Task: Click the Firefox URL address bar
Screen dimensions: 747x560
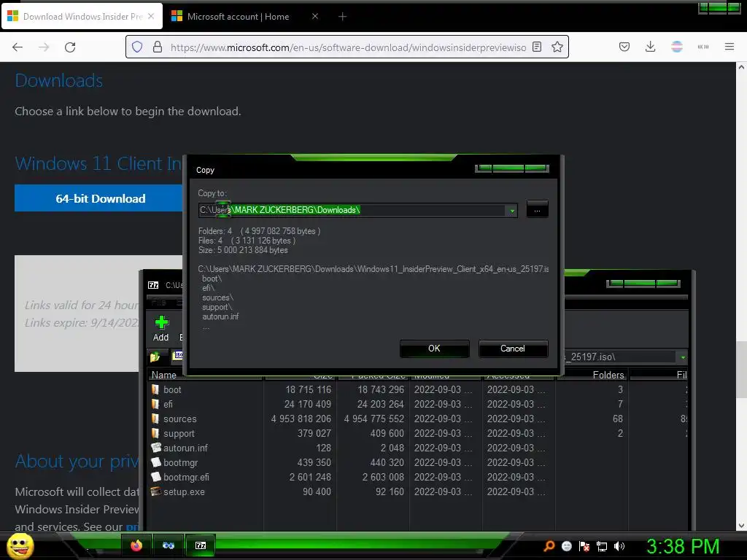Action: (x=348, y=47)
